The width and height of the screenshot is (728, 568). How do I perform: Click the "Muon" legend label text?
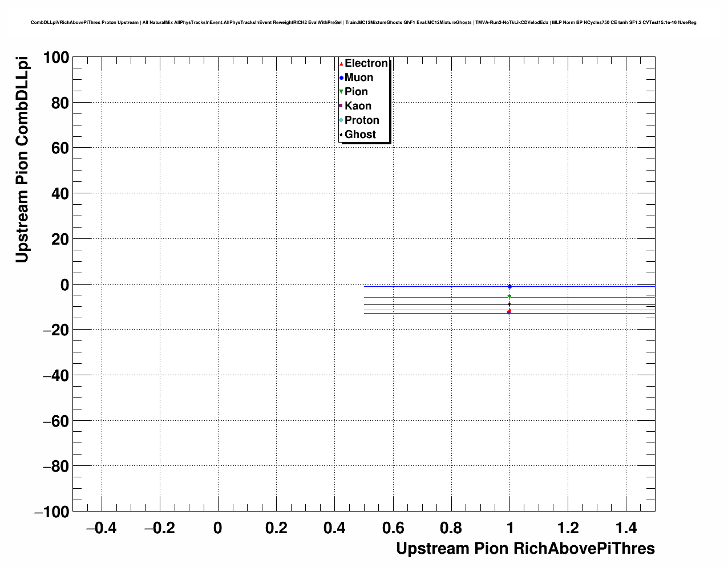tap(359, 78)
